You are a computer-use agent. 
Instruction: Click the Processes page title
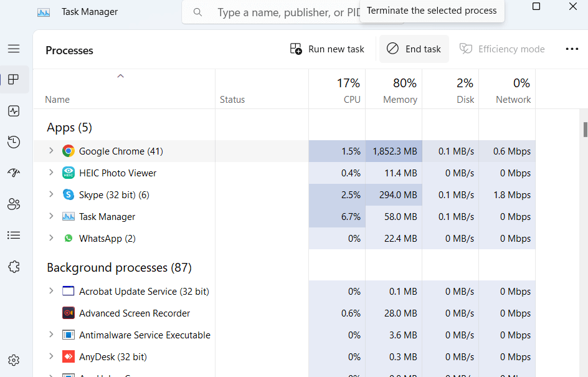pos(69,50)
